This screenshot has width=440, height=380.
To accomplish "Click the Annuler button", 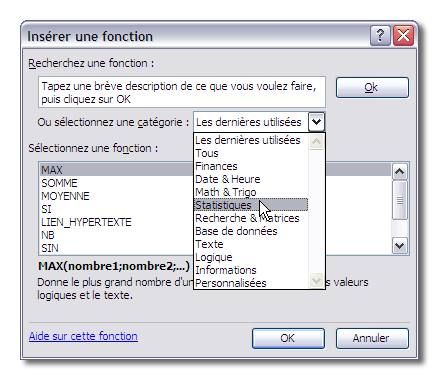I will pyautogui.click(x=372, y=338).
